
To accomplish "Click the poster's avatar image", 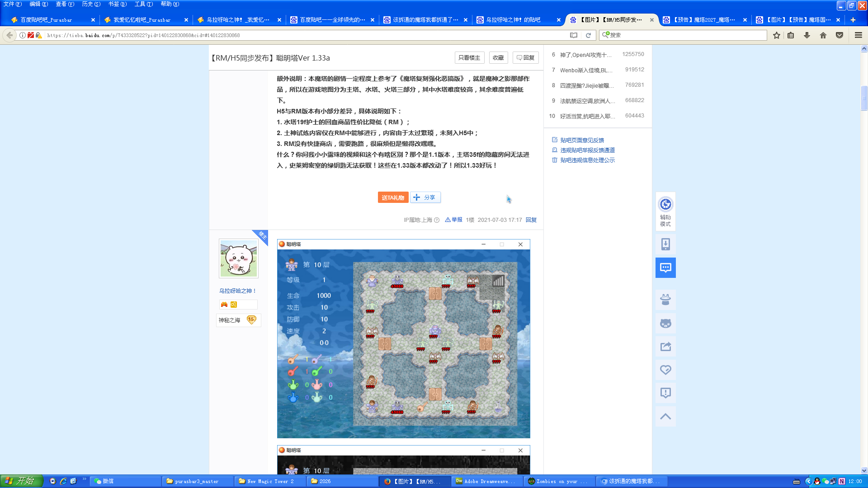I will tap(239, 258).
